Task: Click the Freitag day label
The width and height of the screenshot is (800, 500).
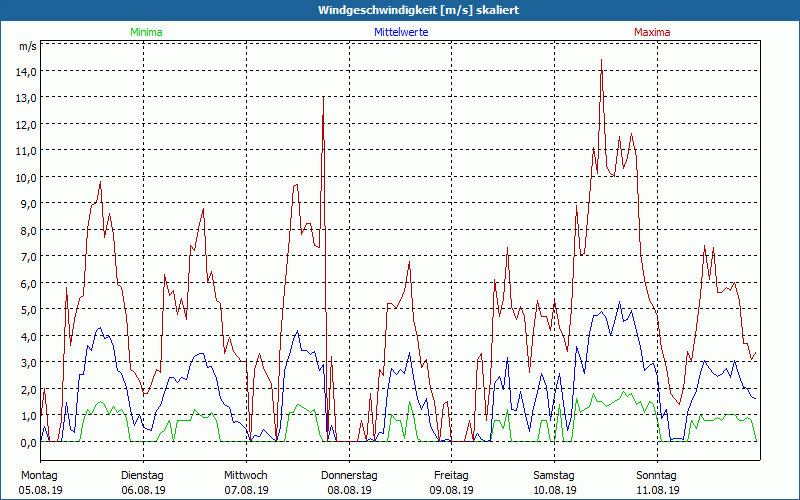Action: click(x=451, y=476)
